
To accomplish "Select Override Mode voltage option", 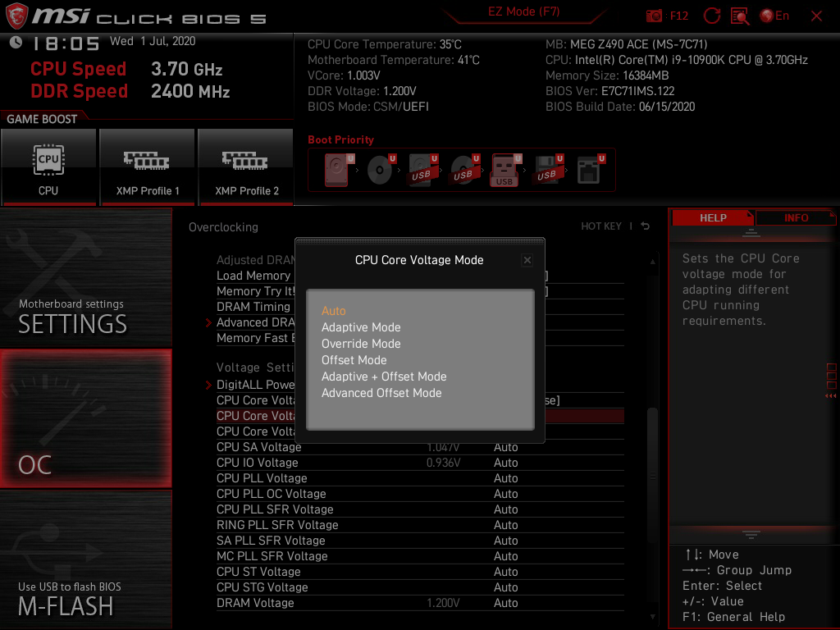I will 361,343.
